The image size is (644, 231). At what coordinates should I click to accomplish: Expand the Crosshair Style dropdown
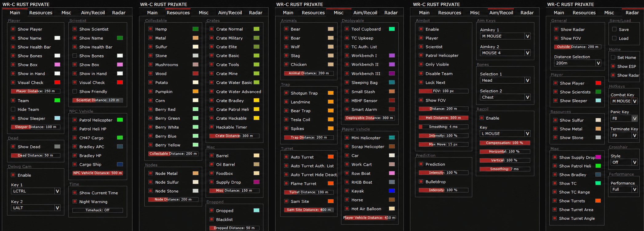(x=624, y=162)
